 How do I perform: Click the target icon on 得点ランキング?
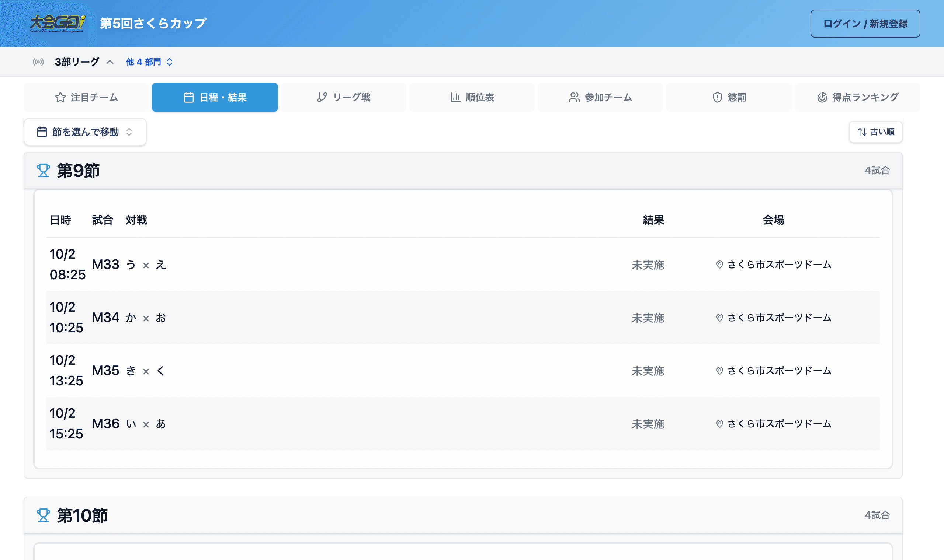coord(822,97)
